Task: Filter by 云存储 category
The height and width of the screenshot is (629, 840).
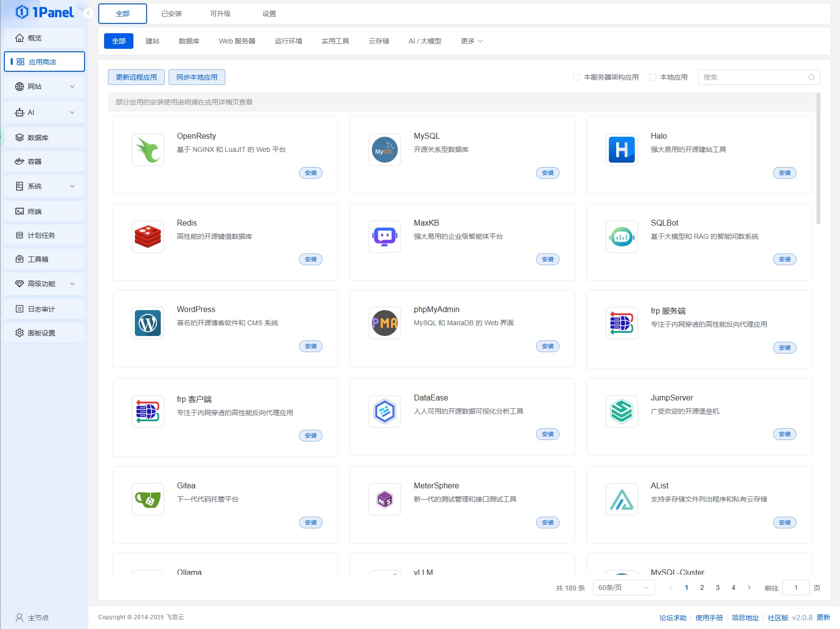Action: pos(379,41)
